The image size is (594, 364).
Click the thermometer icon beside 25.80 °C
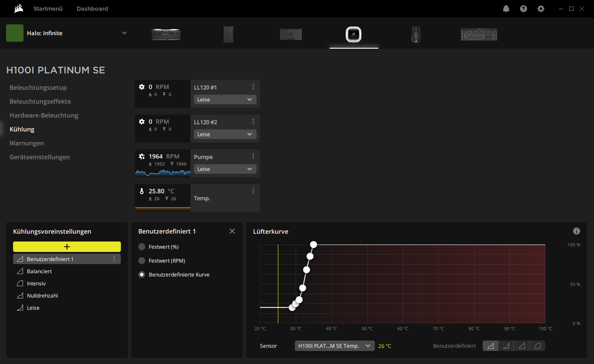tap(142, 191)
